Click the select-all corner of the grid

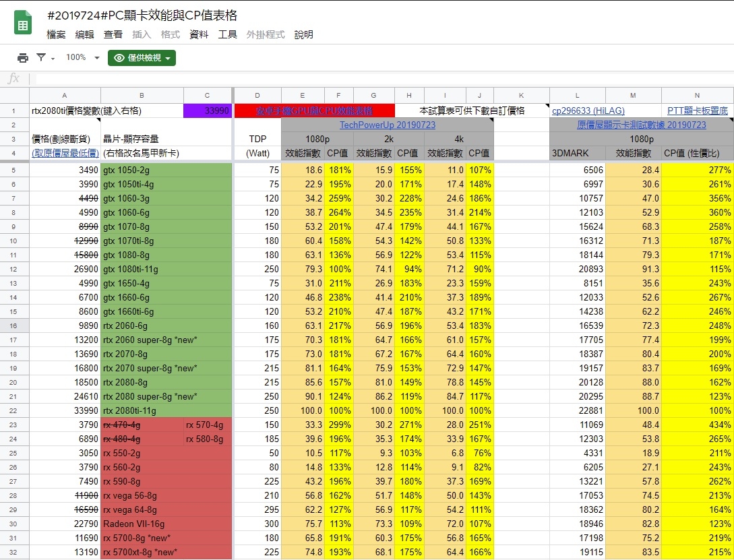[15, 96]
